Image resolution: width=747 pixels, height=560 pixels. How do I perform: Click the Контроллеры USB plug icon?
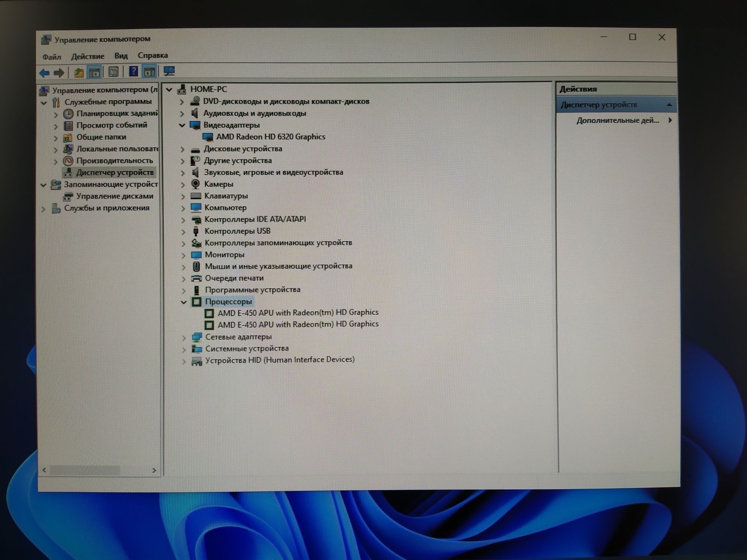click(196, 231)
